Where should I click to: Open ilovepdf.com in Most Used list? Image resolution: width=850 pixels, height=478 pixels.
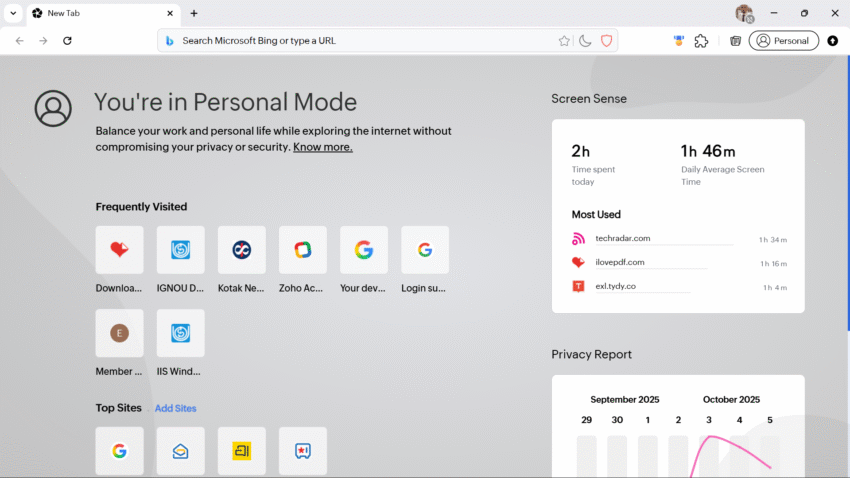620,262
